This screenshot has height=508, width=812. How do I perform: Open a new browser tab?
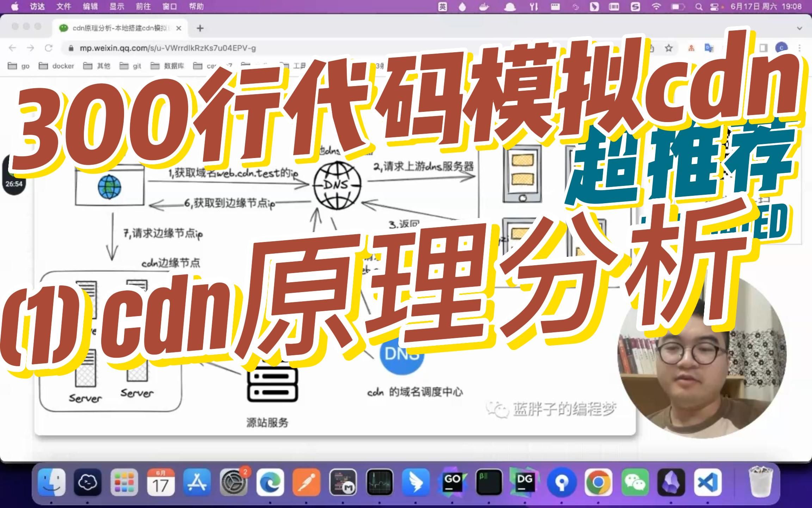tap(200, 28)
